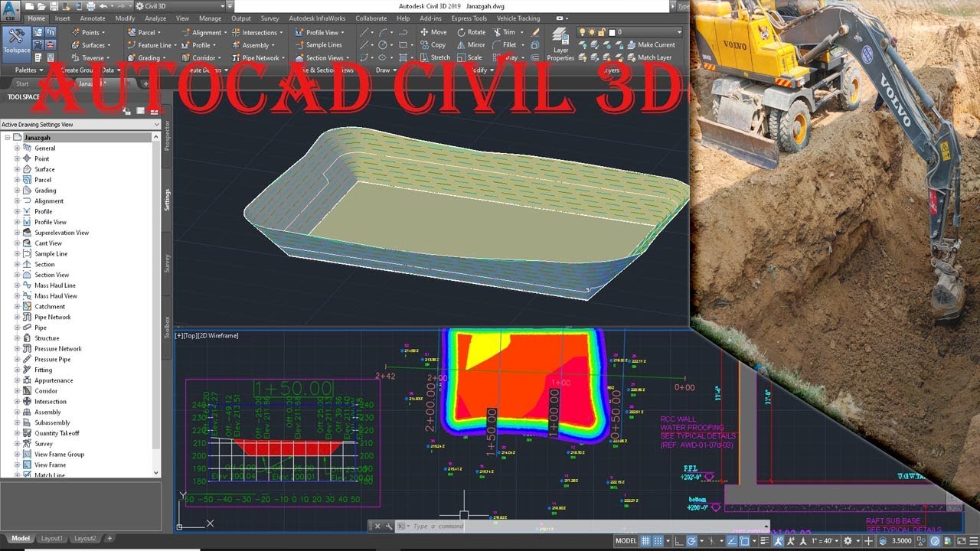Click the 3.5000 elevation value in status bar

[901, 540]
